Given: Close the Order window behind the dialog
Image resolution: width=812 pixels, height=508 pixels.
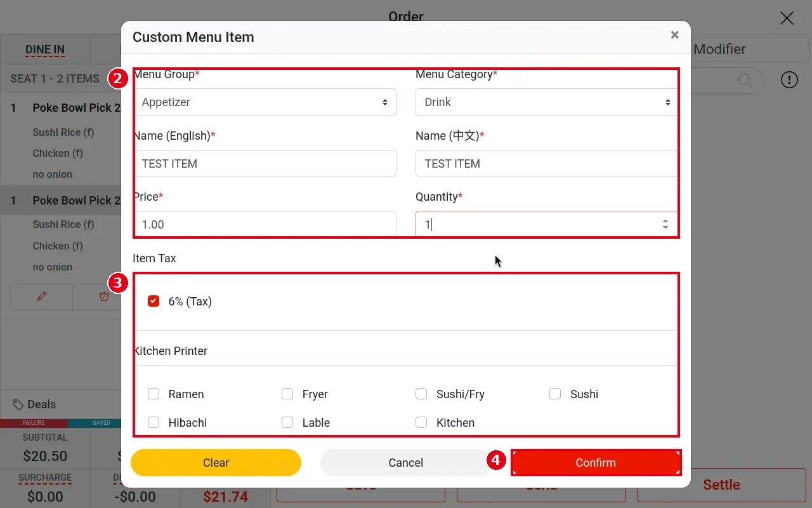Looking at the screenshot, I should coord(787,18).
